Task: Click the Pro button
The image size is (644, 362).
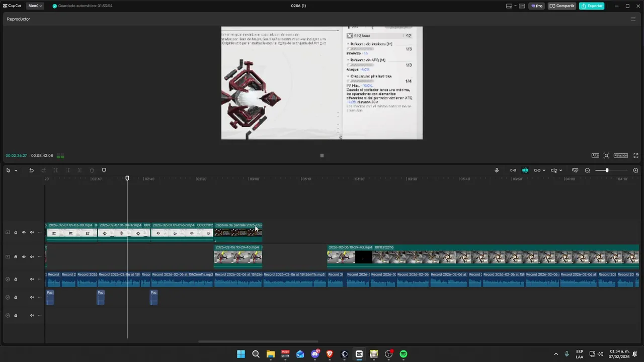Action: coord(537,6)
